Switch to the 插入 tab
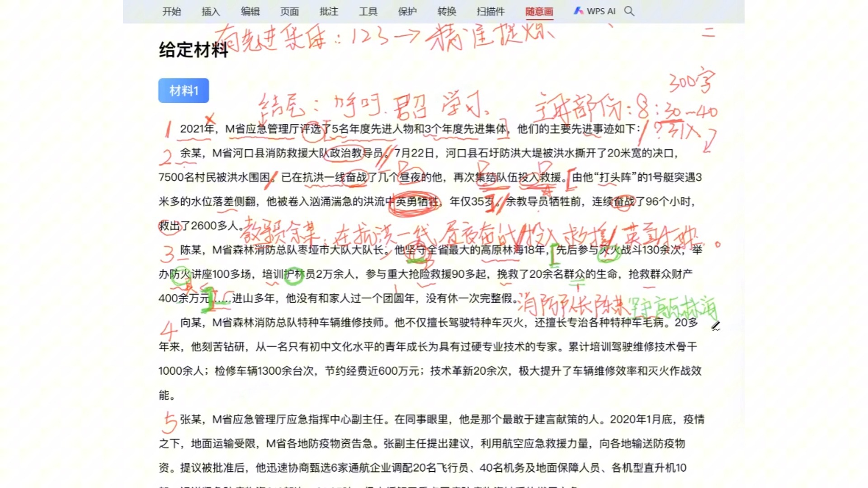Image resolution: width=868 pixels, height=488 pixels. pos(211,11)
